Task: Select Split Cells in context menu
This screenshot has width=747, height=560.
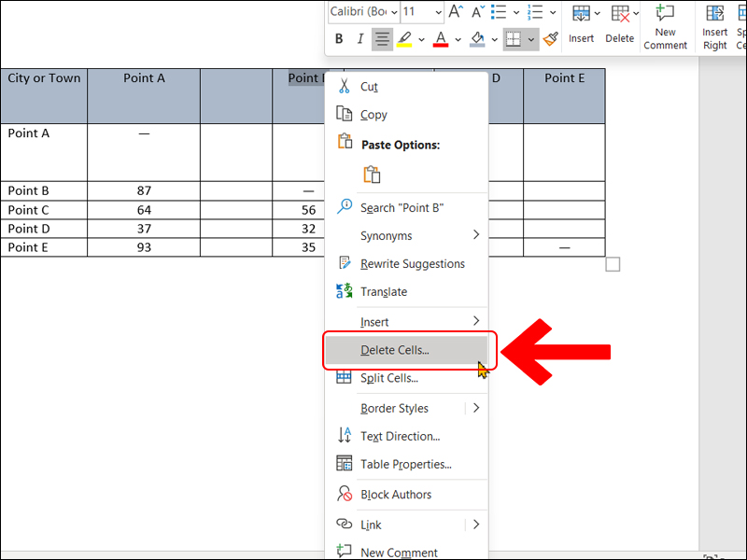Action: click(388, 378)
